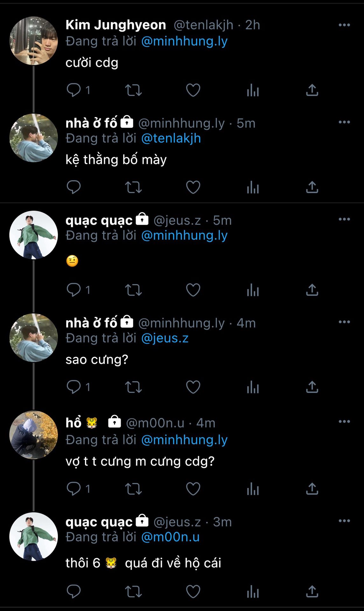
Task: Open the @tenlakjh mention link
Action: (x=171, y=138)
